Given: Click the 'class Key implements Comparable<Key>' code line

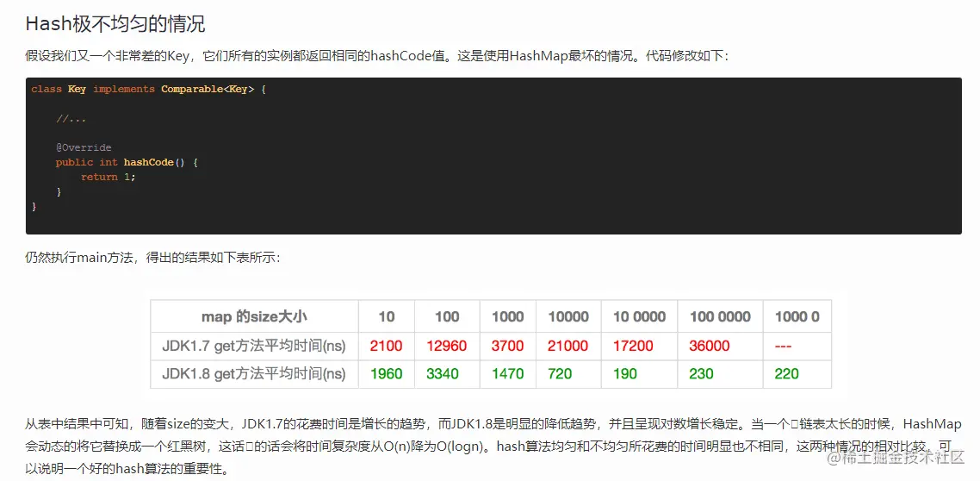Looking at the screenshot, I should 149,89.
